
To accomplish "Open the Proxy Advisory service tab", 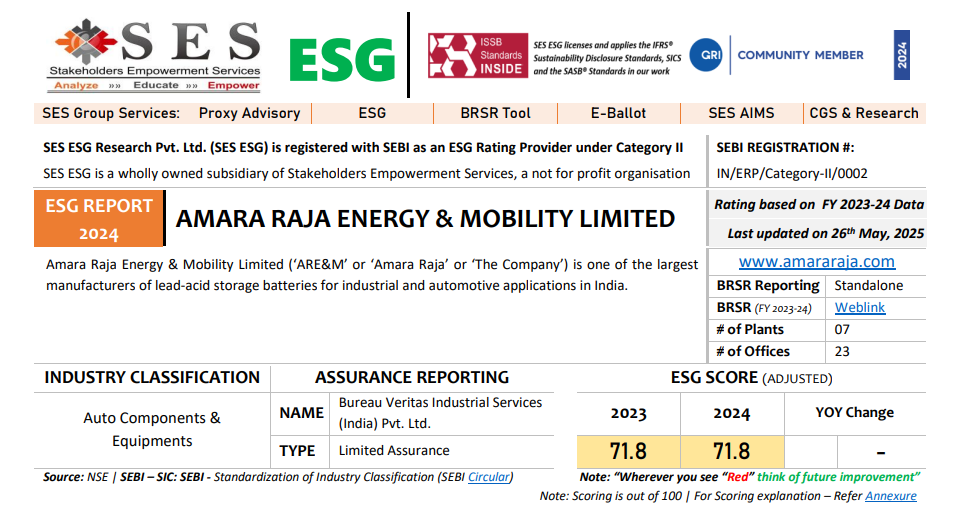I will [x=249, y=113].
